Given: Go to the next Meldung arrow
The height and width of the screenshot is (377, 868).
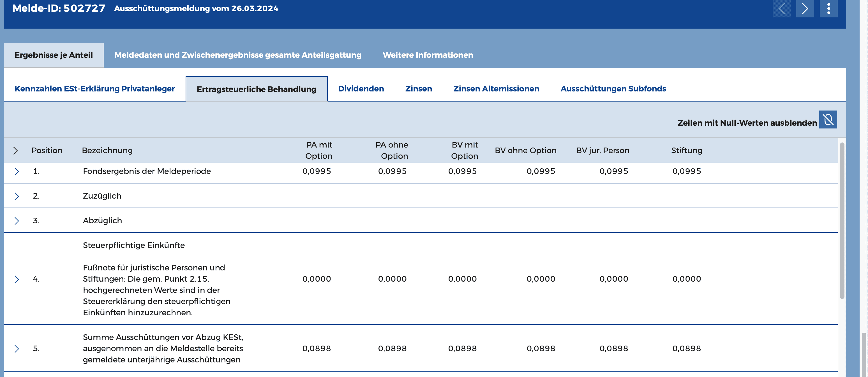Looking at the screenshot, I should click(x=805, y=8).
